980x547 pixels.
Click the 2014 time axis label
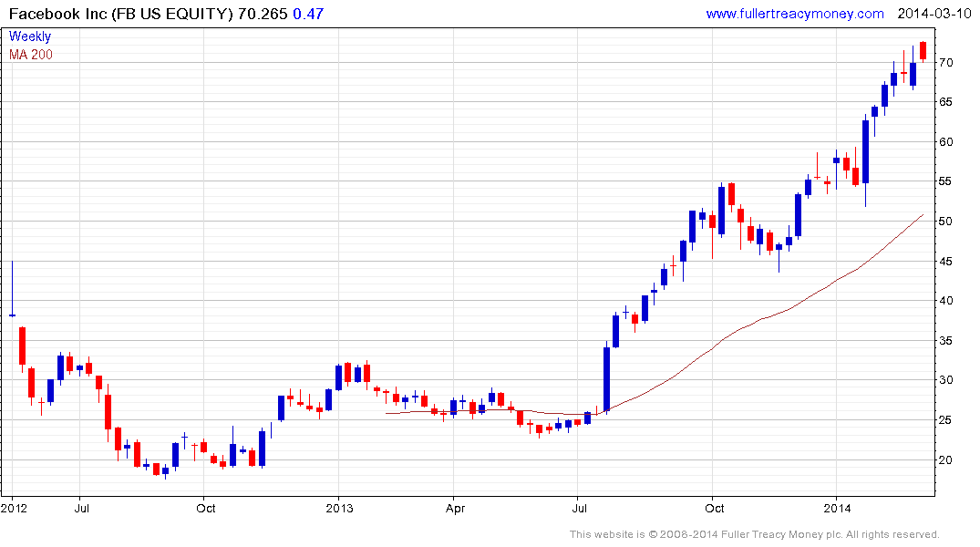coord(837,508)
